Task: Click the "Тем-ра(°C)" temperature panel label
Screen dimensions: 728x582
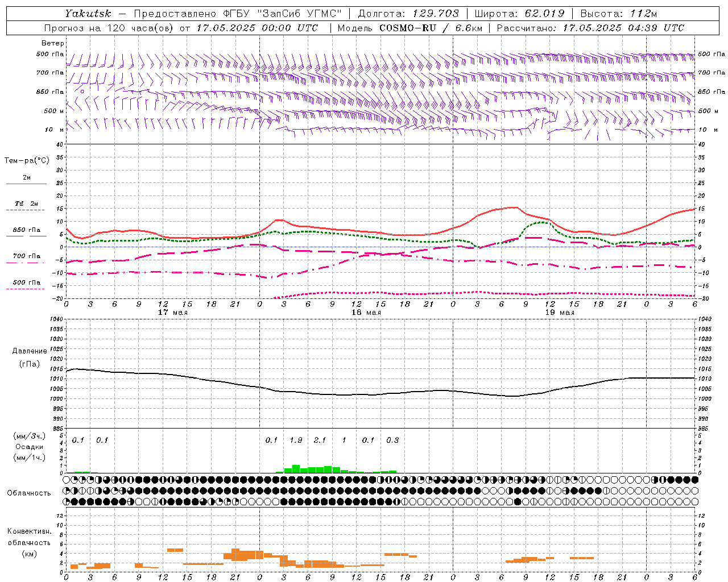Action: [27, 161]
